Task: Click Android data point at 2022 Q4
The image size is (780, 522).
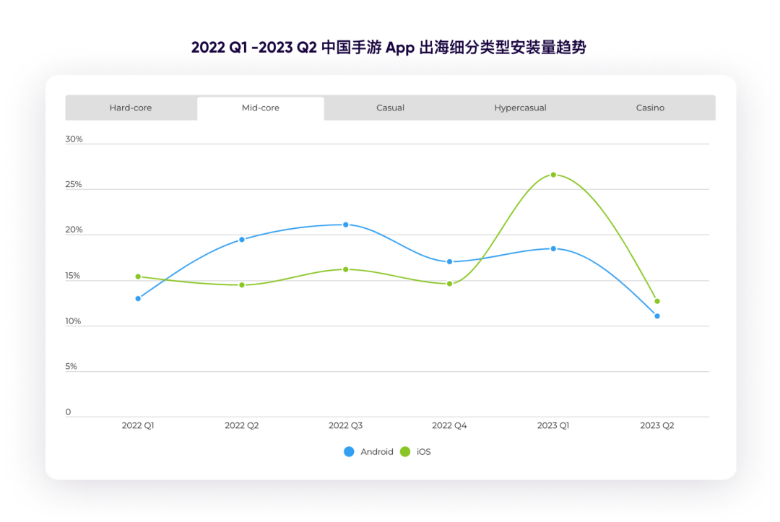Action: (x=450, y=262)
